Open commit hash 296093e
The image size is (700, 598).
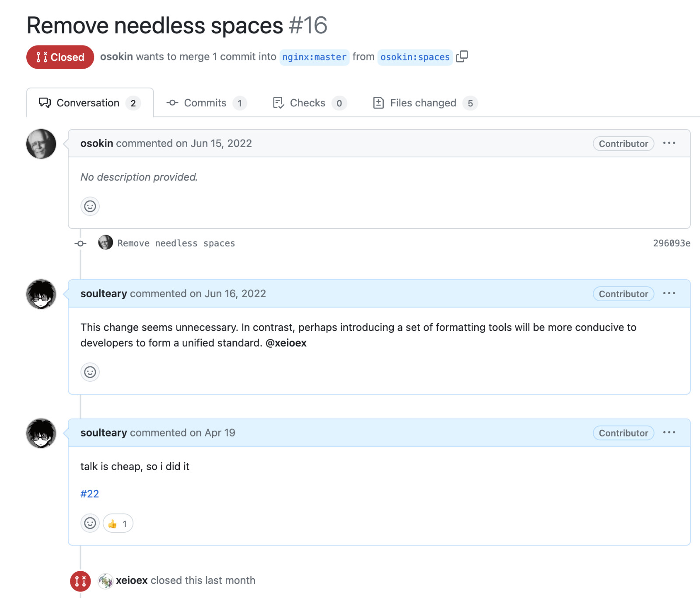coord(672,243)
